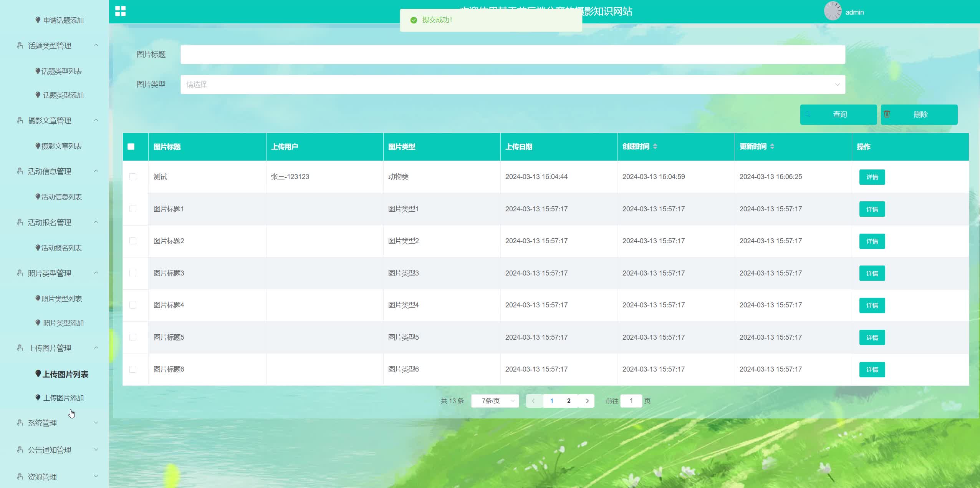This screenshot has height=488, width=980.
Task: Go to page 2 in pagination
Action: pos(569,401)
